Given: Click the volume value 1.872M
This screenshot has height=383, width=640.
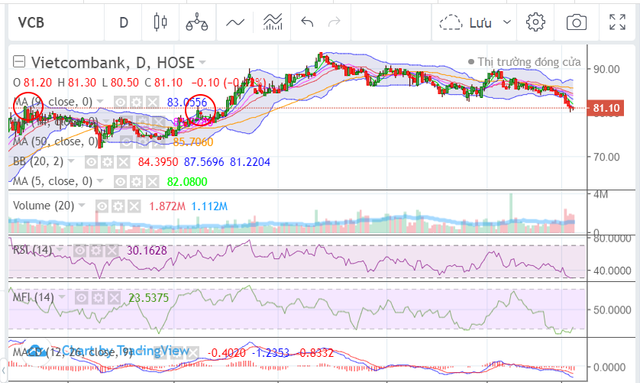Looking at the screenshot, I should pyautogui.click(x=167, y=207).
